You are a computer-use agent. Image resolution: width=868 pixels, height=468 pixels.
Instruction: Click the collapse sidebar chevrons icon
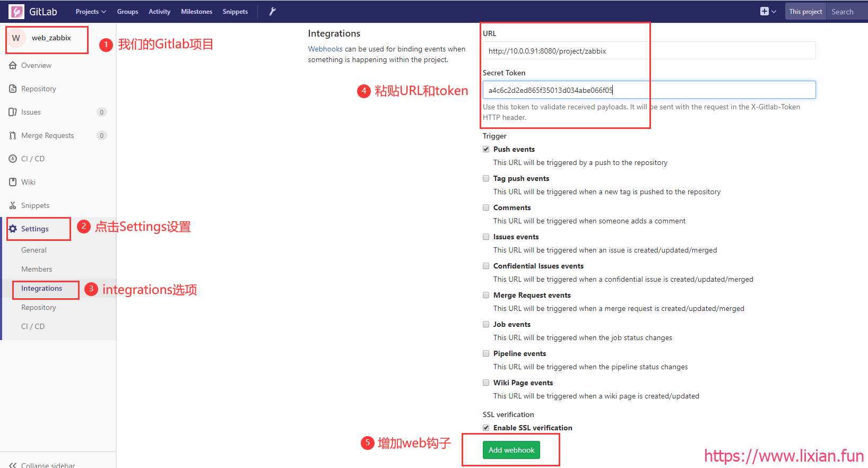coord(13,465)
